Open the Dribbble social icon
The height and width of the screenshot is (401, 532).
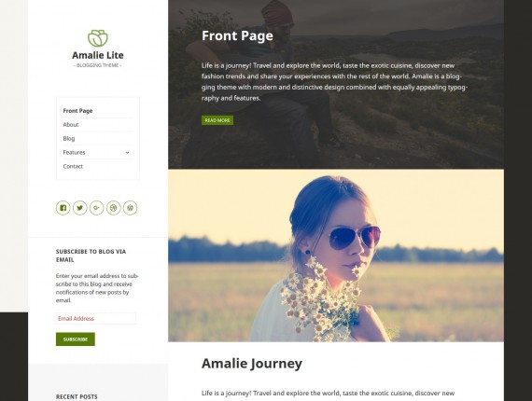[113, 208]
